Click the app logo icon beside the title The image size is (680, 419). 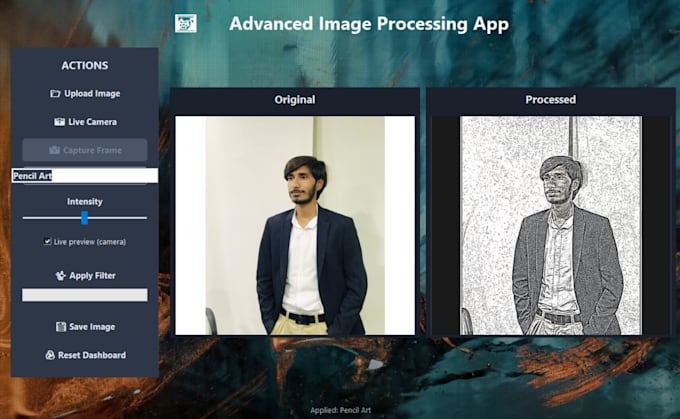(186, 23)
